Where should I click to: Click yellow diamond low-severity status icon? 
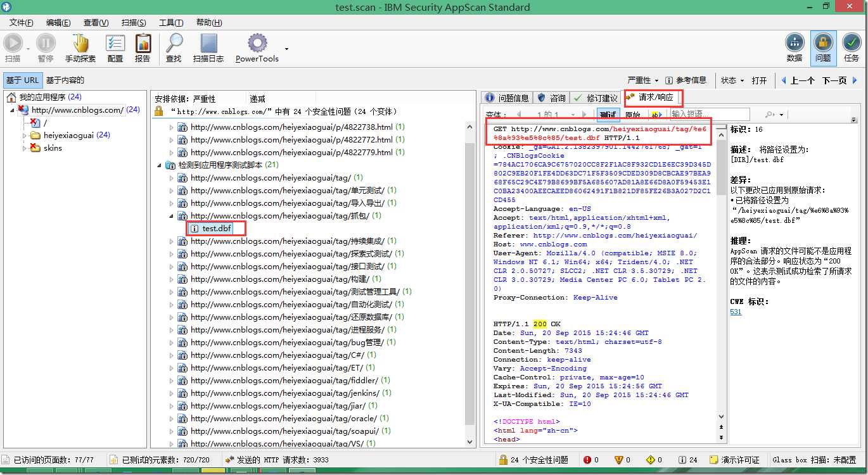coord(650,460)
